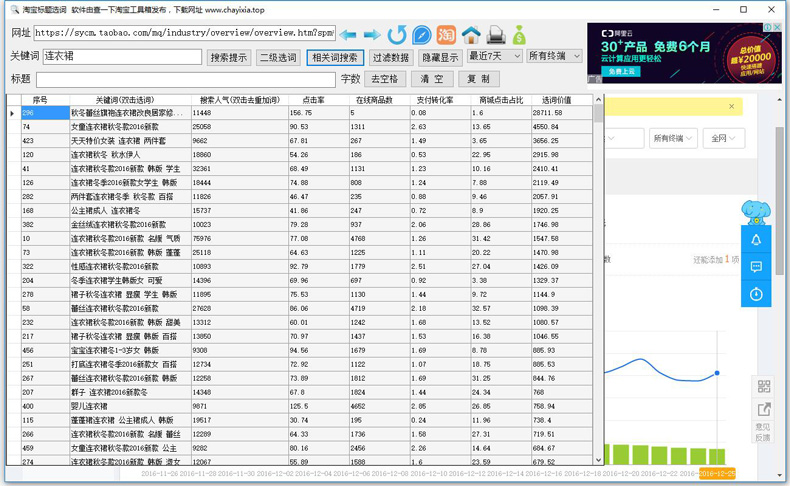Click the 相关词搜索 button
This screenshot has height=486, width=790.
pos(335,57)
